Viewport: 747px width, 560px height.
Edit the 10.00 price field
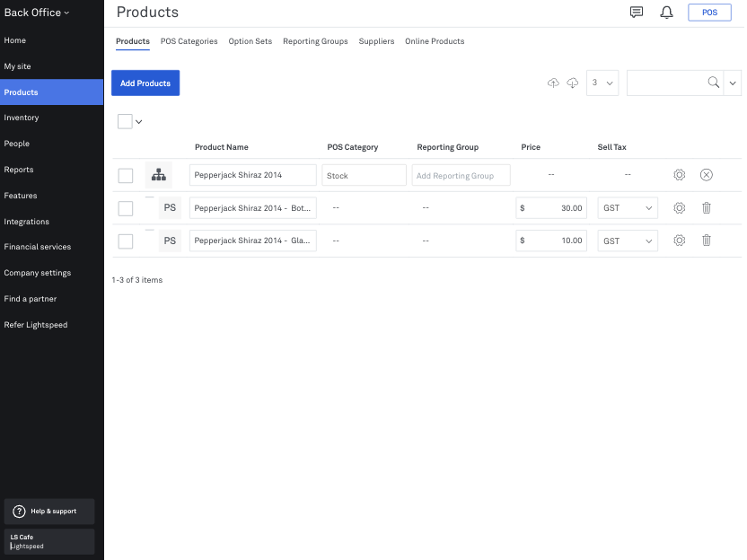(x=551, y=241)
